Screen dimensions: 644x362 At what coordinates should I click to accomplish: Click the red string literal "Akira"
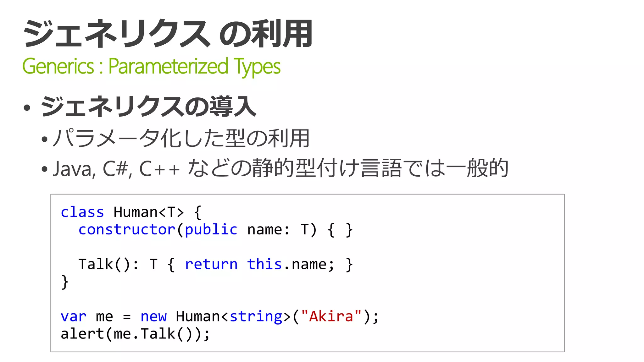[x=331, y=316]
